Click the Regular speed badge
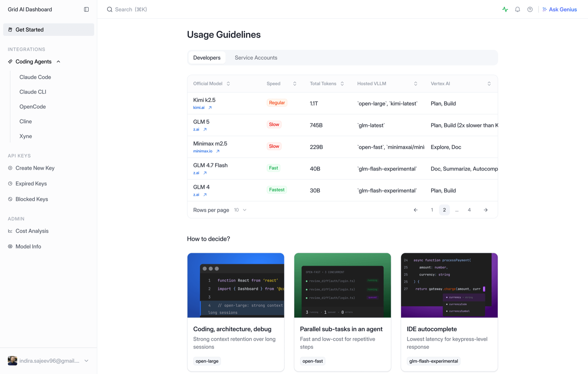The image size is (588, 374). [277, 103]
